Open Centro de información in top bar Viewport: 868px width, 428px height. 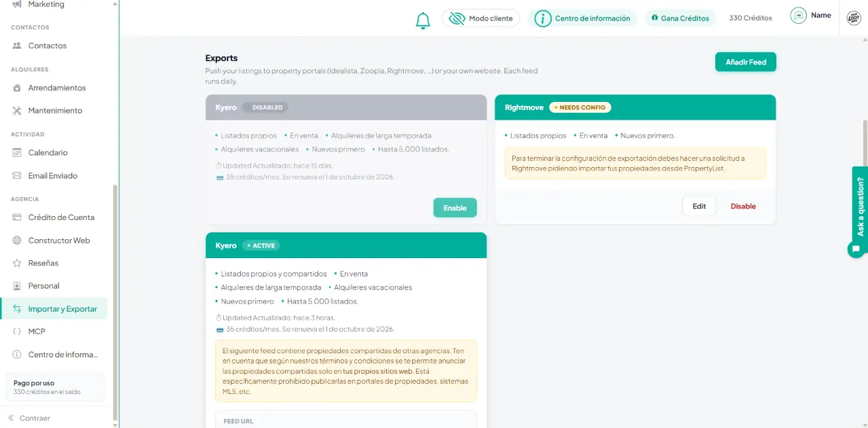pos(582,18)
